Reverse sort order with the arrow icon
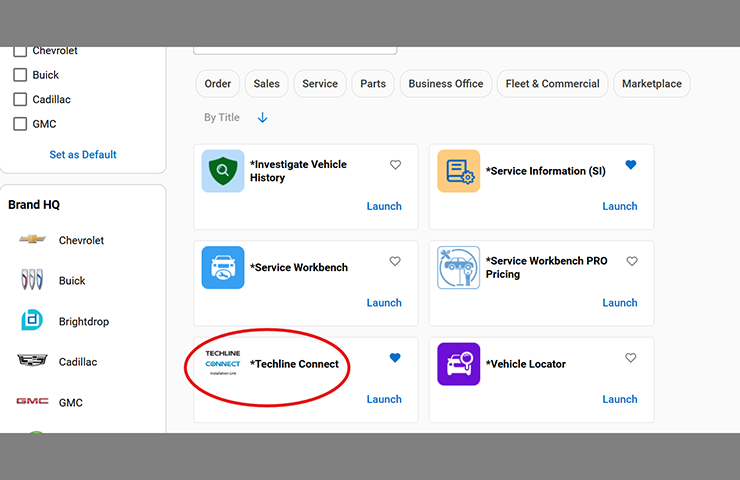 [x=262, y=118]
